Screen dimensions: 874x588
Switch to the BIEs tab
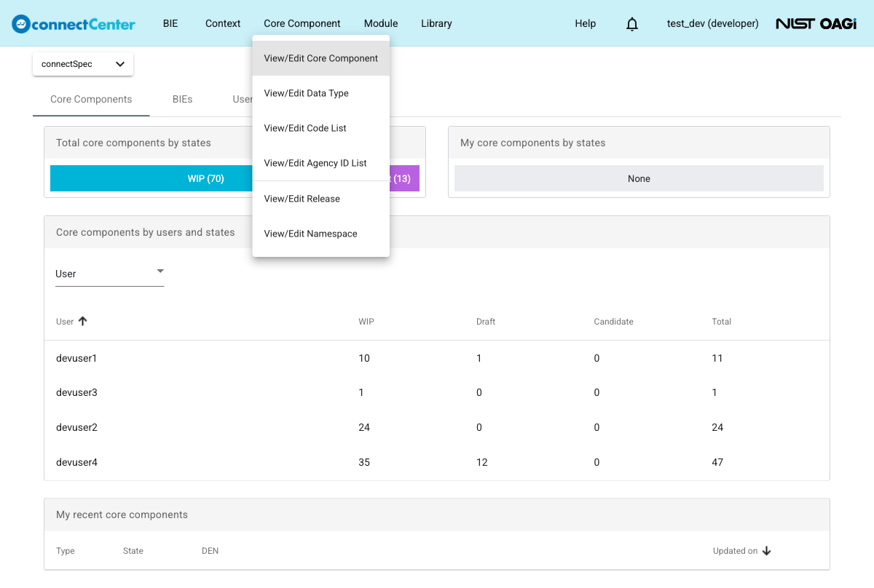[x=183, y=99]
